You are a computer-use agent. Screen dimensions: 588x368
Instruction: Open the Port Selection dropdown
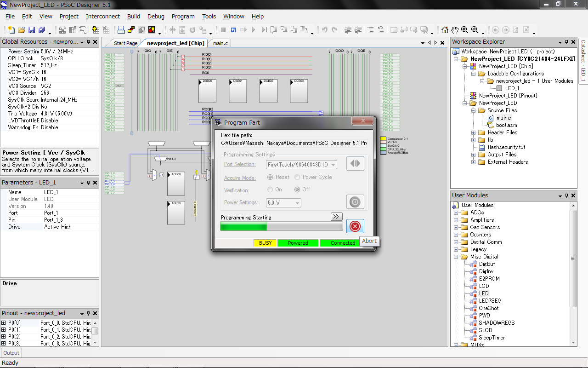(x=301, y=164)
